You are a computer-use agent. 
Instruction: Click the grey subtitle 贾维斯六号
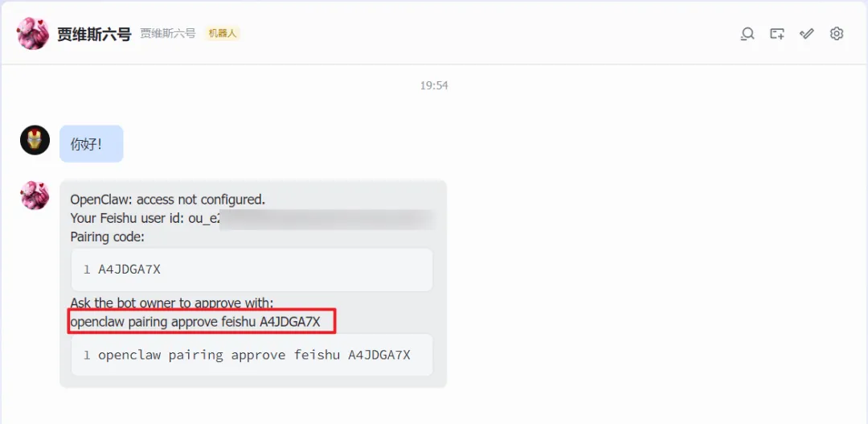point(168,34)
